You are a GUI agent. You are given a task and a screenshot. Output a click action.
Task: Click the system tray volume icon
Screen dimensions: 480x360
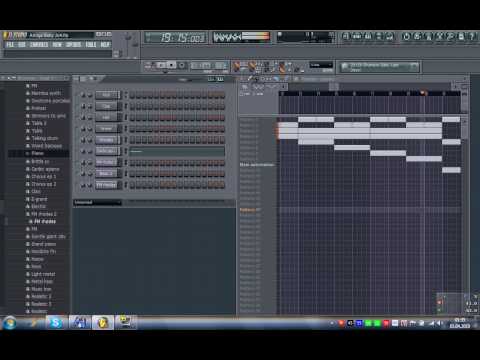[x=440, y=323]
